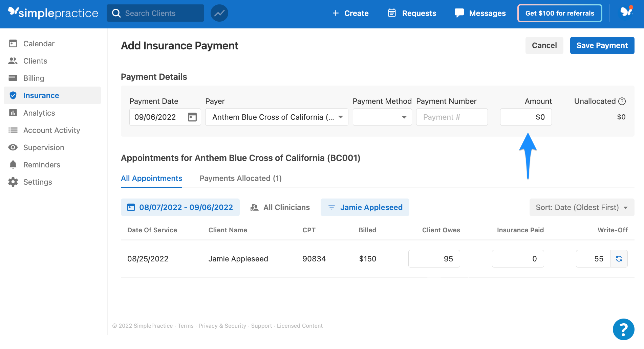Click the Analytics bar chart icon
Image resolution: width=644 pixels, height=349 pixels.
coord(13,113)
